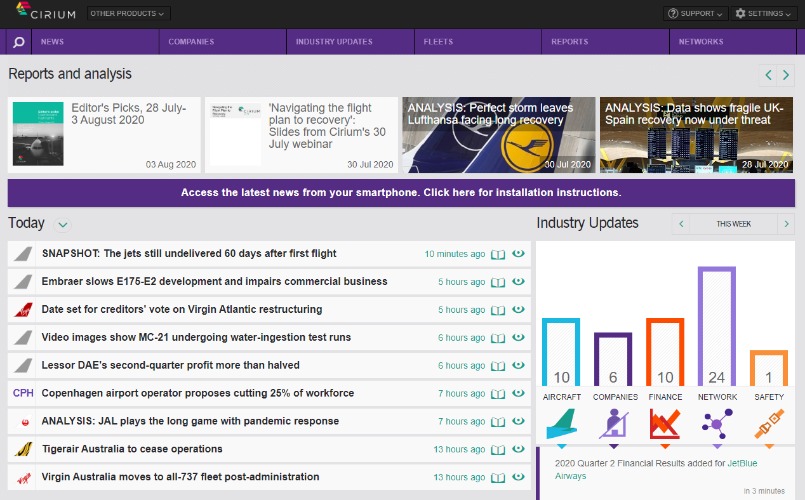Toggle eye icon for Virgin Australia 737 story
Image resolution: width=805 pixels, height=500 pixels.
point(519,476)
